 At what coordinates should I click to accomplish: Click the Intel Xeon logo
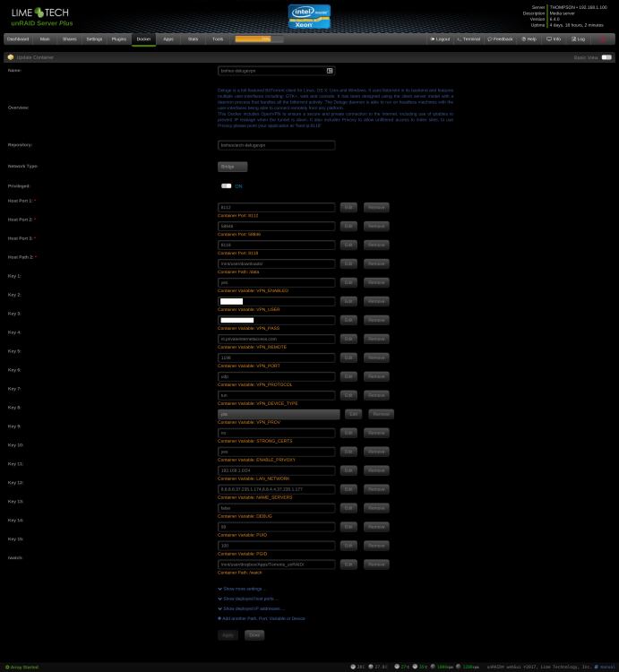click(x=309, y=17)
